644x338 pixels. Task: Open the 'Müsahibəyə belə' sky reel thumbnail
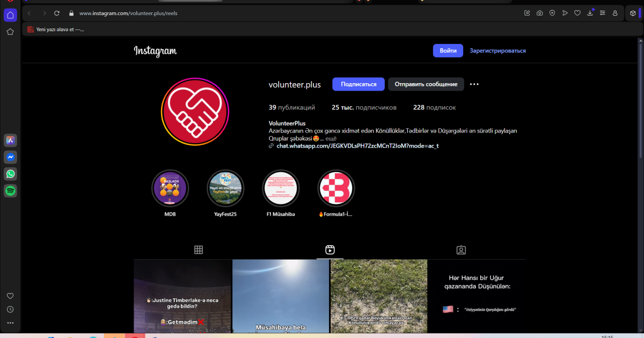coord(281,296)
